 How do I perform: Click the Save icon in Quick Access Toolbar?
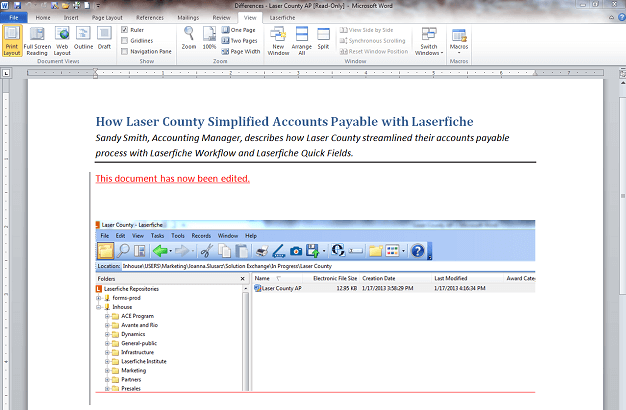pyautogui.click(x=17, y=5)
